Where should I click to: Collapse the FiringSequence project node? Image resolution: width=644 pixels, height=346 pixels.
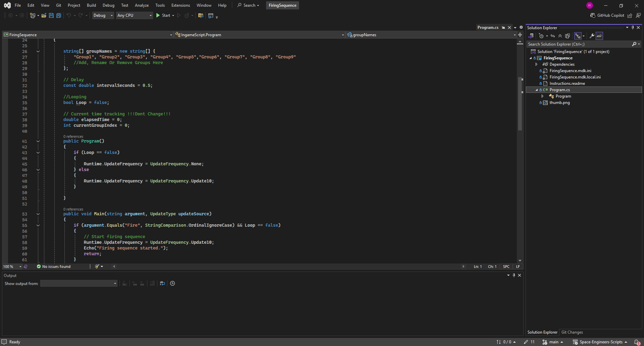[531, 58]
